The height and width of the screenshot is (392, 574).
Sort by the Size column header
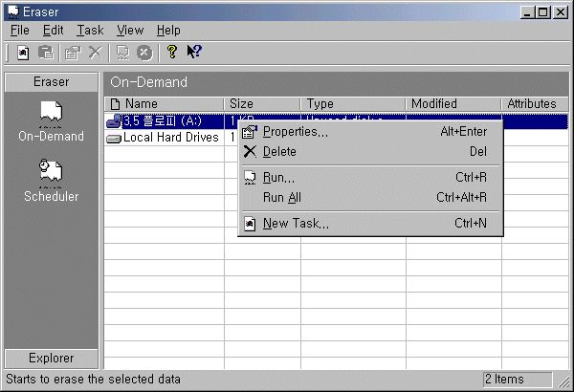262,104
